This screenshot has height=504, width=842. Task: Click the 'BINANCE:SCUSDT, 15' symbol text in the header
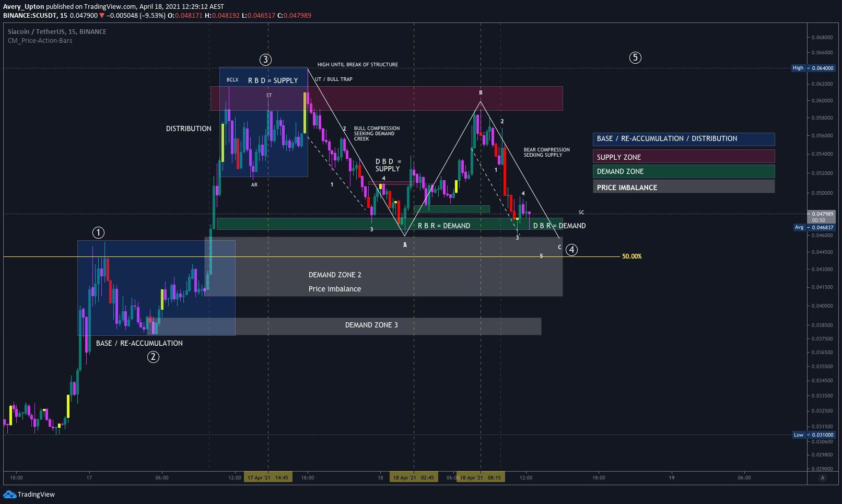pyautogui.click(x=35, y=16)
